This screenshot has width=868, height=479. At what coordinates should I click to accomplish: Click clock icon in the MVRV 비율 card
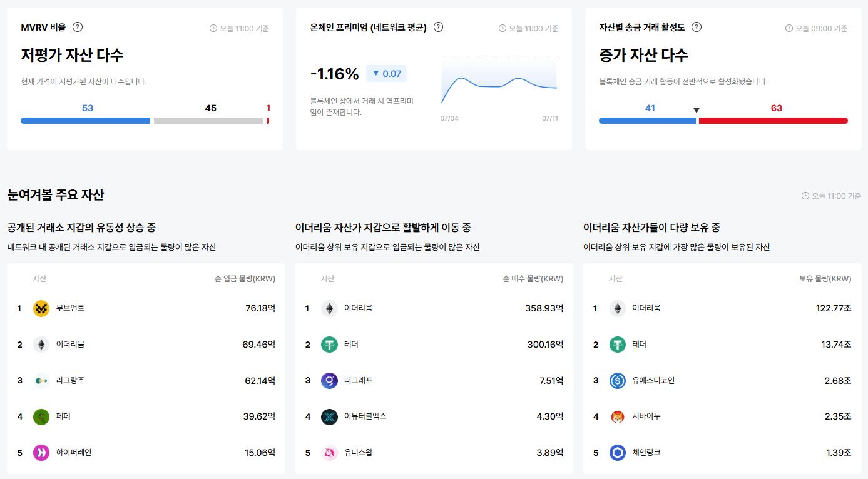click(213, 28)
